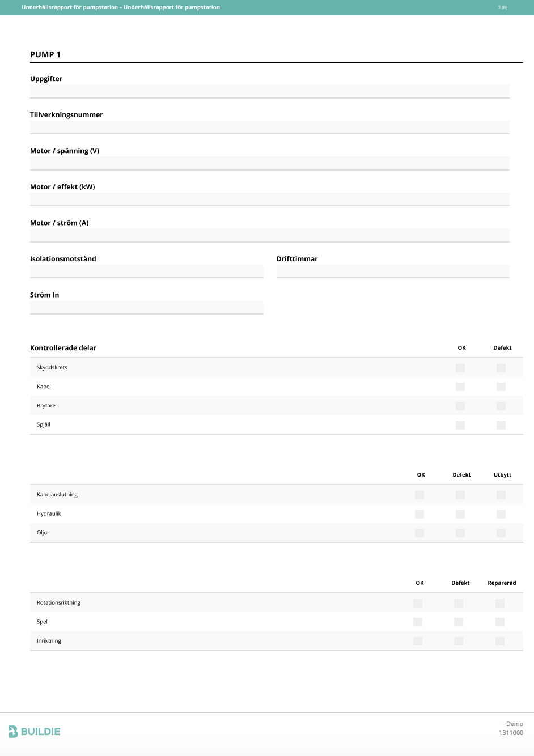Click the Ström In input field

[147, 307]
